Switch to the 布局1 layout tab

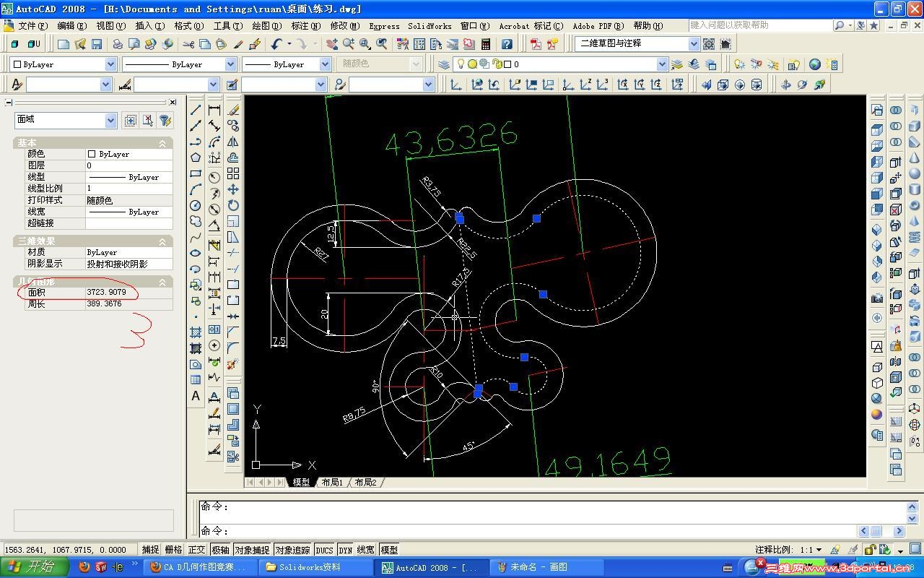[332, 483]
